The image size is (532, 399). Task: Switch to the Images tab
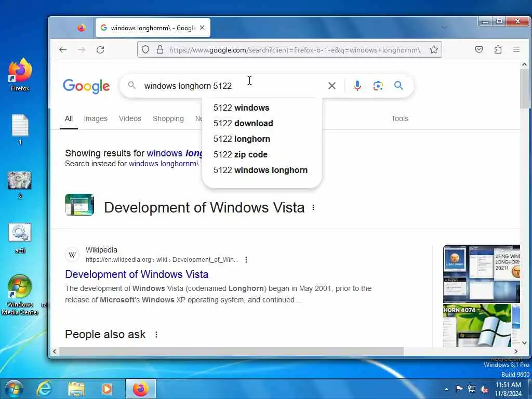(x=96, y=119)
